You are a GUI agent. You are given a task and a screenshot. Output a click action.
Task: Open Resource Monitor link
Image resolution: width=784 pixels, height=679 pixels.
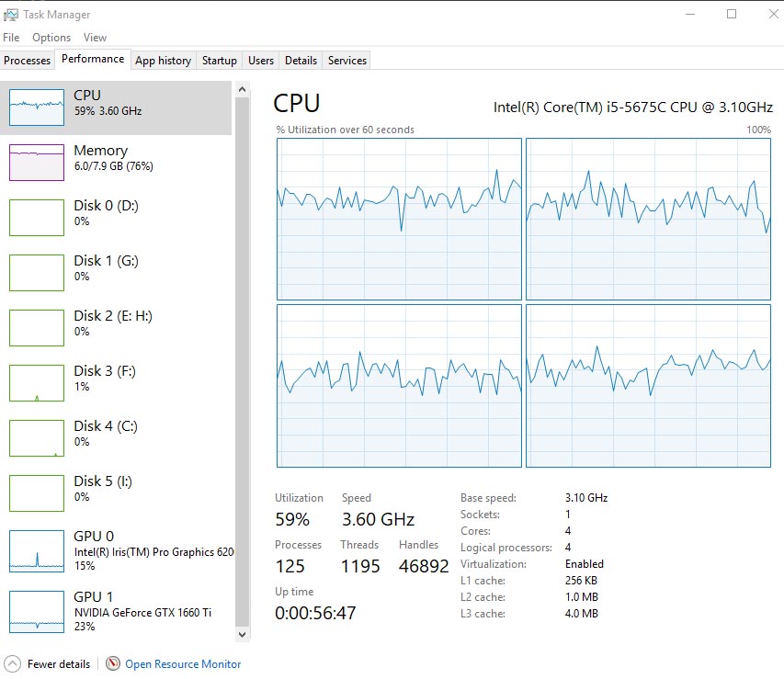coord(183,664)
